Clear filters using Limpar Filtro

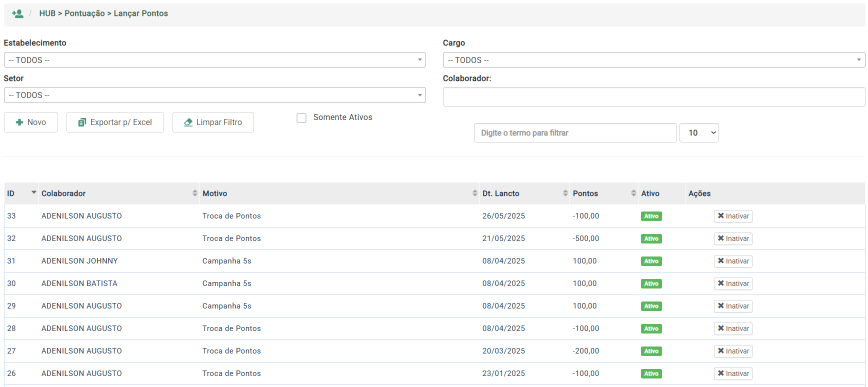[213, 122]
